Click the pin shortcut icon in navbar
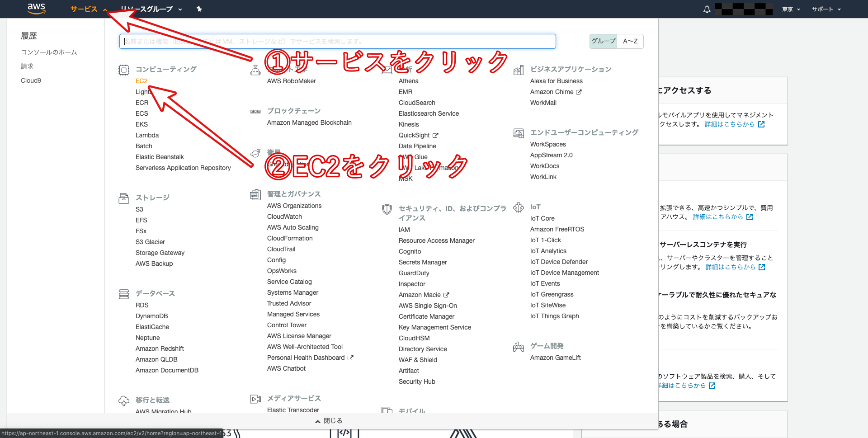Screen dimensions: 868x438 199,9
